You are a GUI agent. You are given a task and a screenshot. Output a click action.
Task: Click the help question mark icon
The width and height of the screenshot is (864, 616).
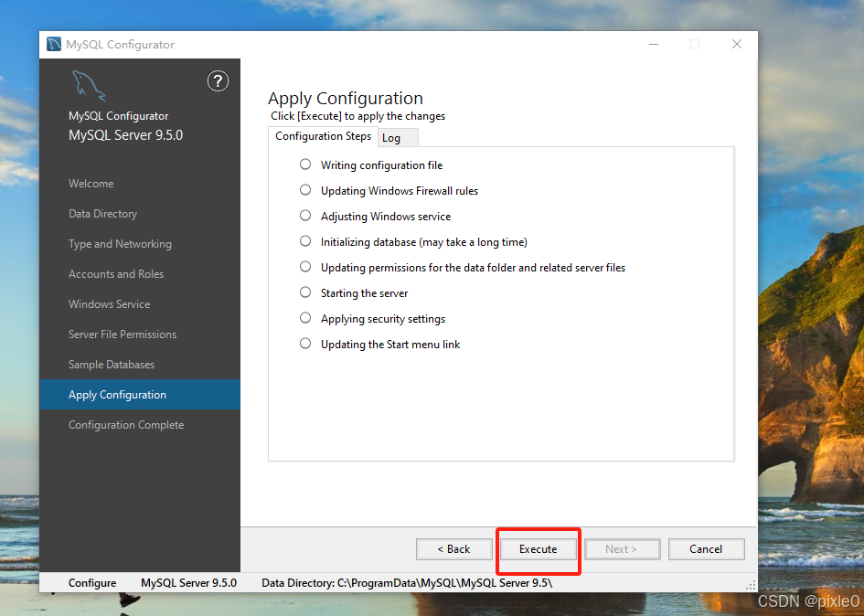pos(218,81)
